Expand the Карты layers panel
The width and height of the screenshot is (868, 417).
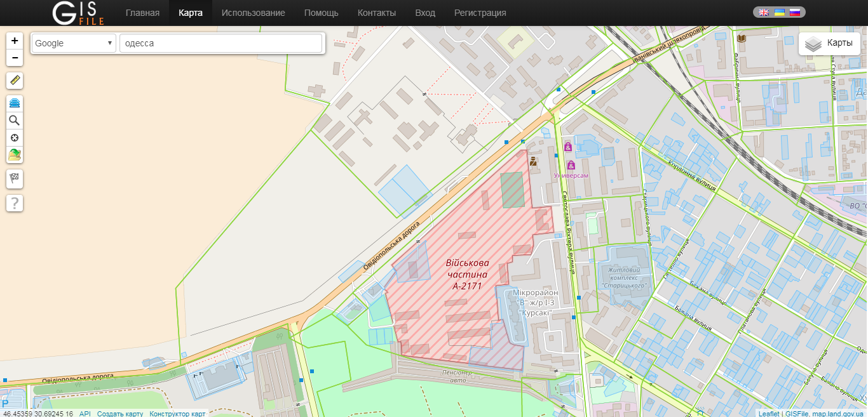coord(829,43)
